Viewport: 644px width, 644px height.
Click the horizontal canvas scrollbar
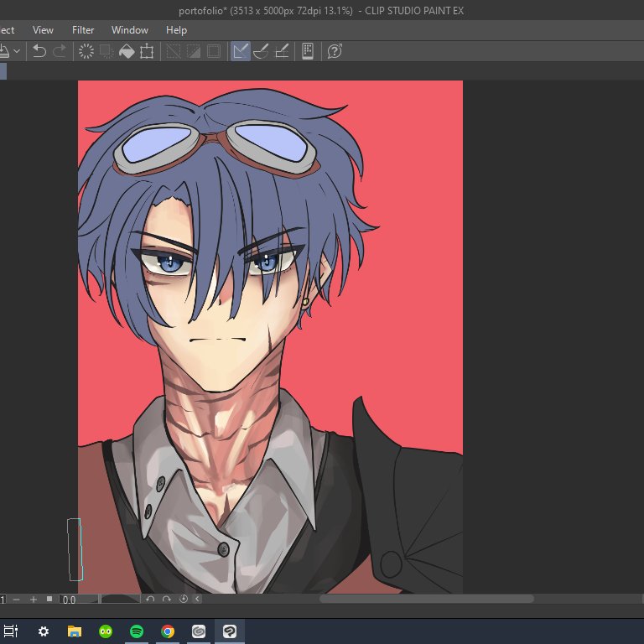point(426,599)
